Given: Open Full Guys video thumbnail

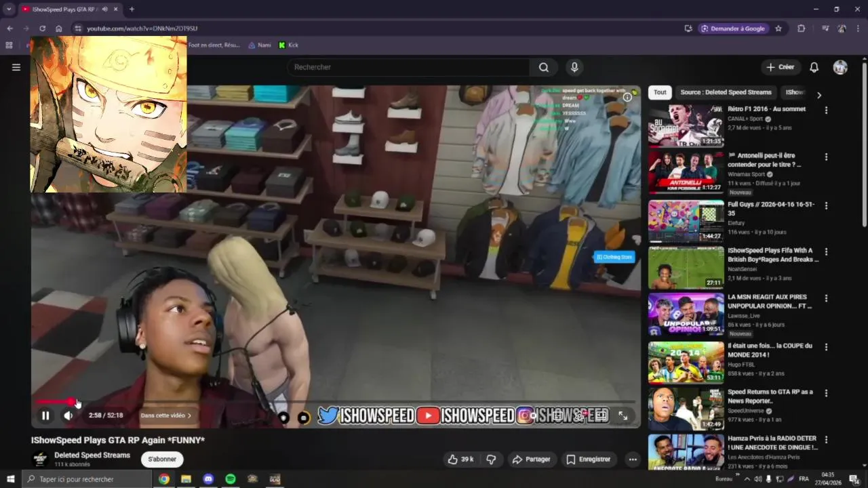Looking at the screenshot, I should click(x=686, y=221).
